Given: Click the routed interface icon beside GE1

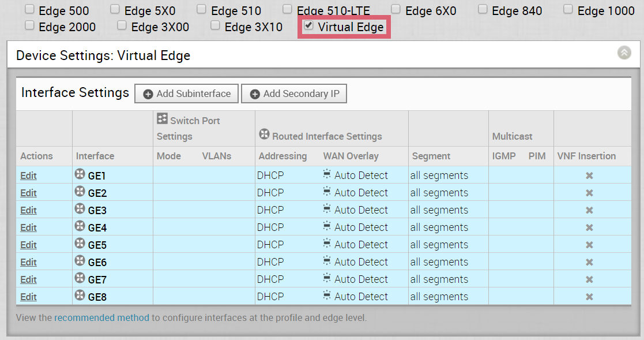Looking at the screenshot, I should pyautogui.click(x=80, y=174).
